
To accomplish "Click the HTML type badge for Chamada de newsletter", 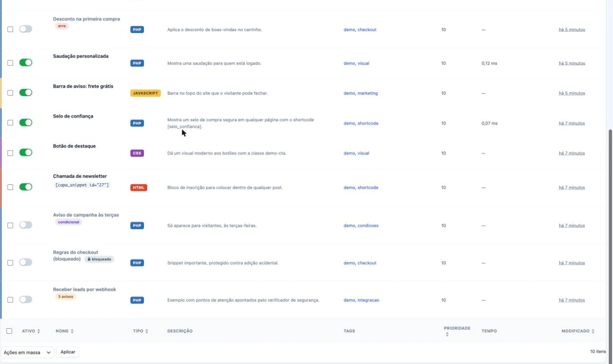I will (139, 188).
